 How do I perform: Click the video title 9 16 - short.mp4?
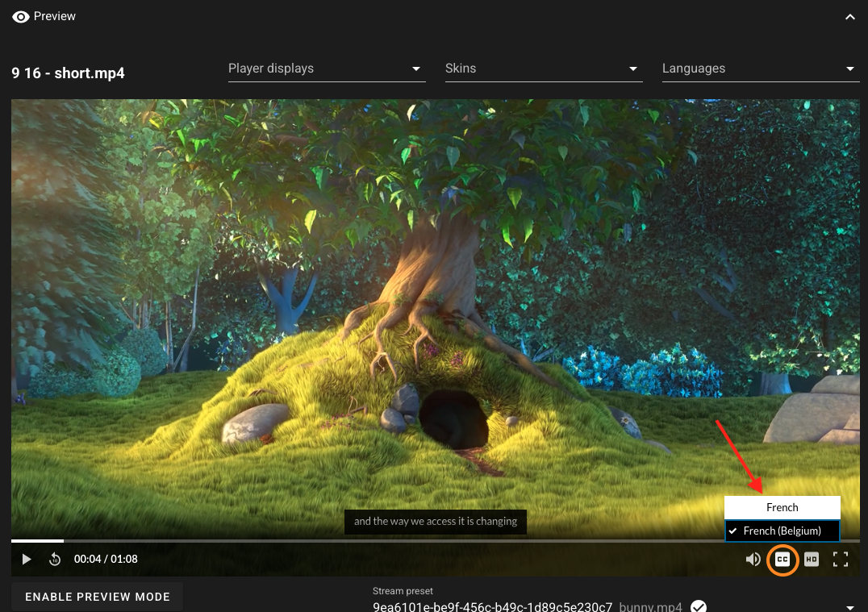[68, 73]
